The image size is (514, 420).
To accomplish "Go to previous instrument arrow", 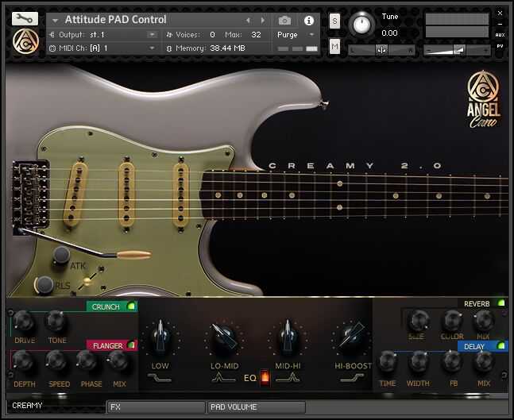I will click(248, 21).
